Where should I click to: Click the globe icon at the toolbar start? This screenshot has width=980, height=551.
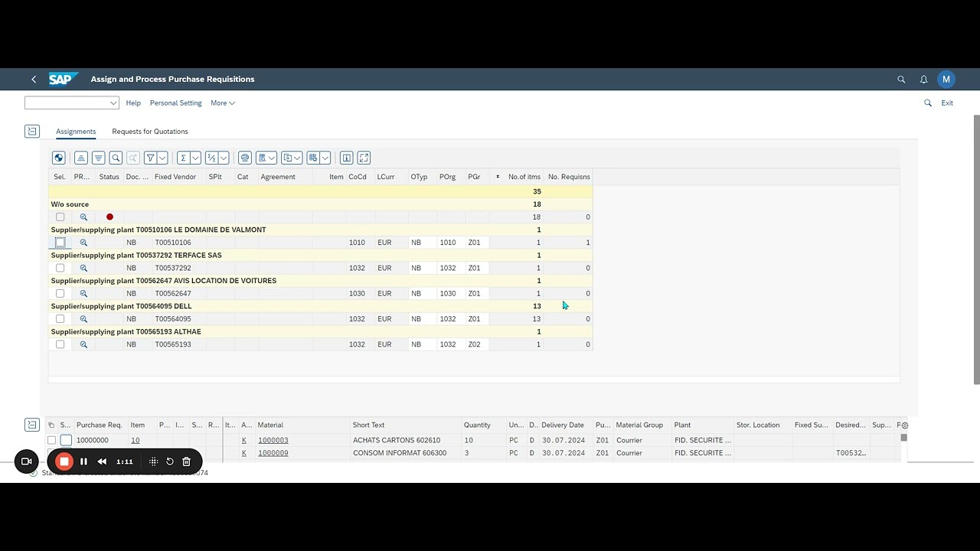[58, 158]
